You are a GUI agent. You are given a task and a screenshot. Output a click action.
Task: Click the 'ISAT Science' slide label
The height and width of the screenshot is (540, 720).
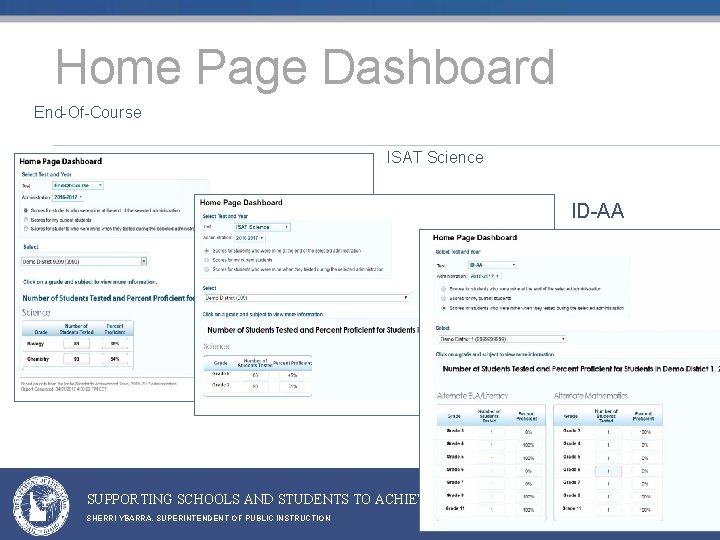[435, 158]
